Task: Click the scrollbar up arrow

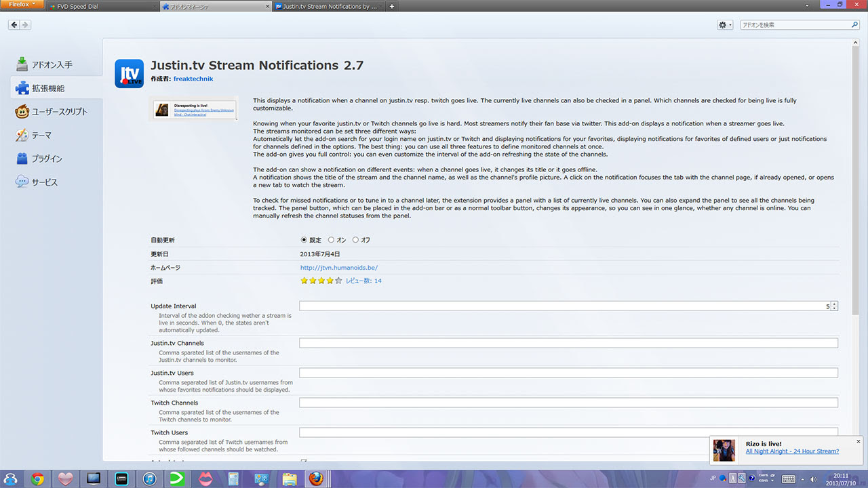Action: click(x=856, y=42)
